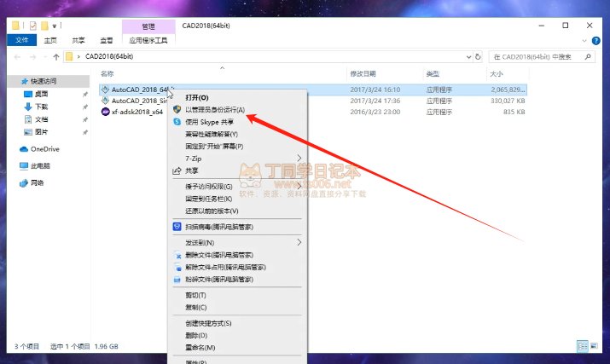Click the 管理 contextual tab header
610x364 pixels.
click(148, 26)
